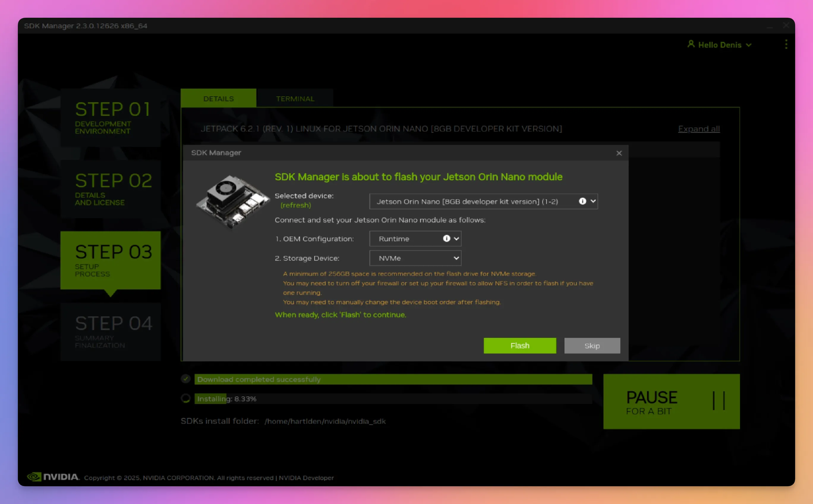Viewport: 813px width, 504px height.
Task: Open the three-dot options menu
Action: 786,44
